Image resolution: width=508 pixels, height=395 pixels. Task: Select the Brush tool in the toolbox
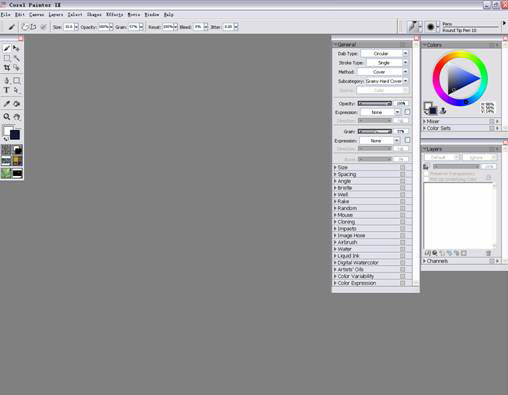pyautogui.click(x=6, y=48)
